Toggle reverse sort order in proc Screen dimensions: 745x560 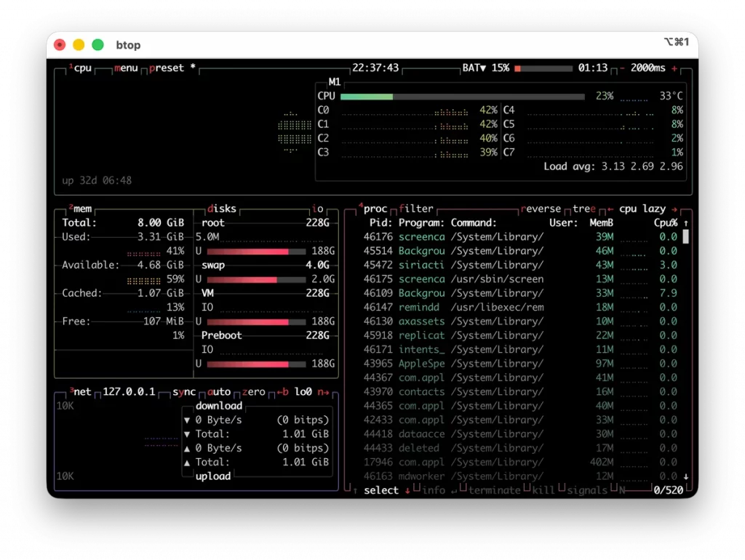pyautogui.click(x=540, y=209)
